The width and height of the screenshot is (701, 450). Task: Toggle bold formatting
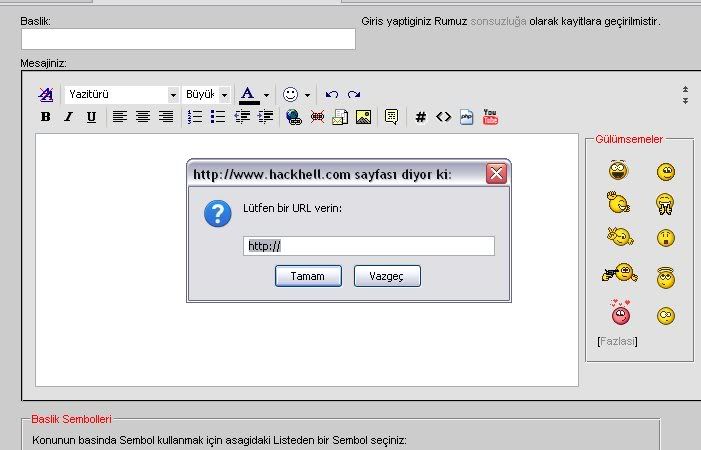click(45, 117)
